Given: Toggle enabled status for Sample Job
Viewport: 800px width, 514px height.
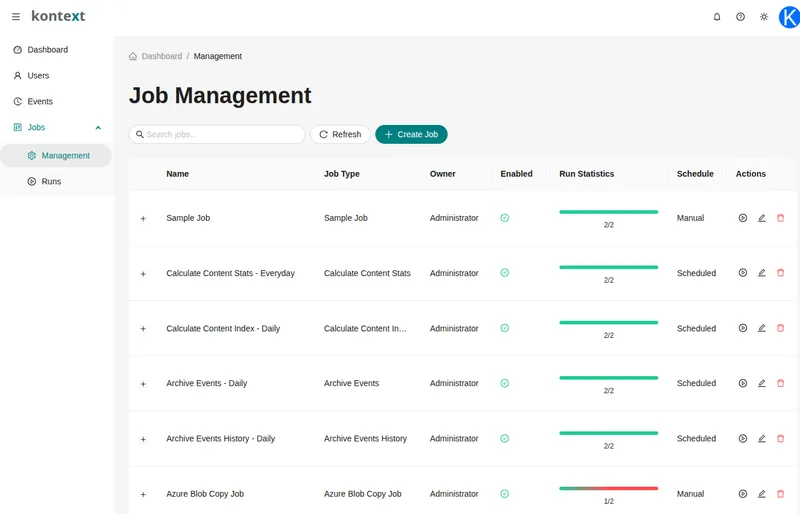Looking at the screenshot, I should click(x=505, y=218).
